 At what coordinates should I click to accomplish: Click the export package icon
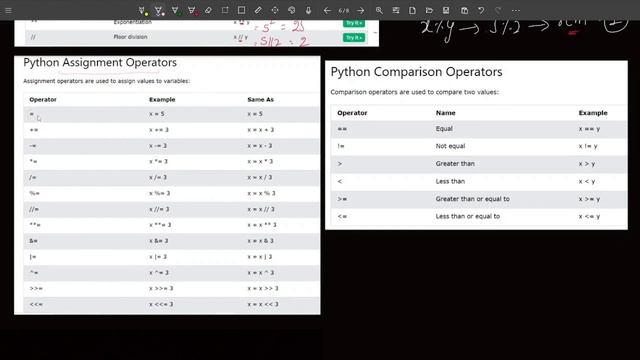(464, 10)
